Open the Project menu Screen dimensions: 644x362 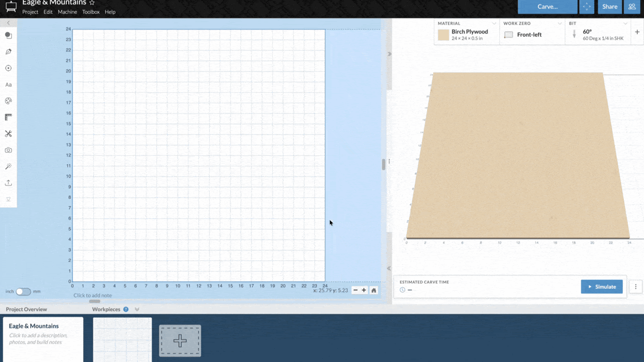[30, 12]
